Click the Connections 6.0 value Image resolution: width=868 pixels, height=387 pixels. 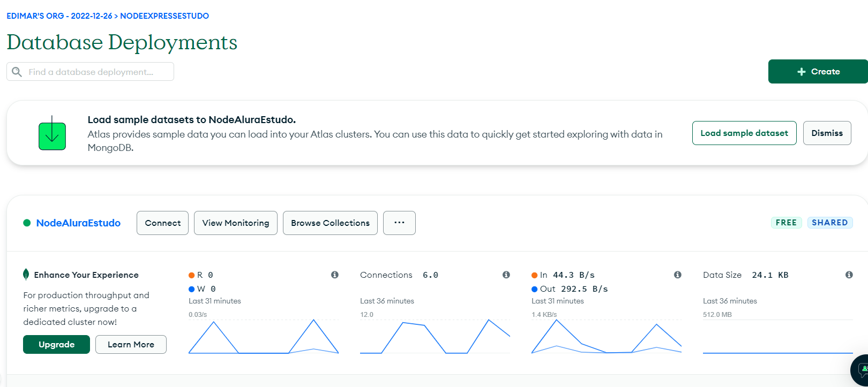click(x=430, y=275)
